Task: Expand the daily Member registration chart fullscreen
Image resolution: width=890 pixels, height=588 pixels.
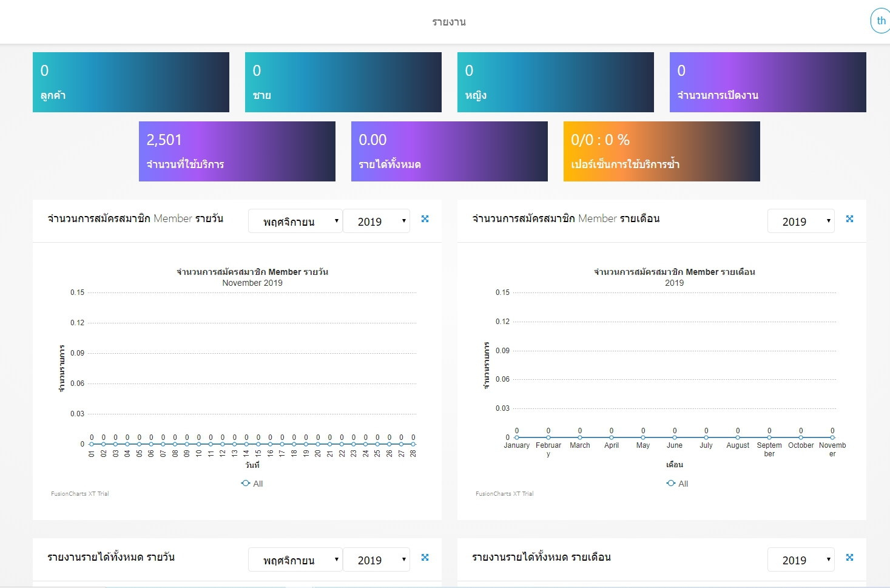Action: (x=425, y=219)
